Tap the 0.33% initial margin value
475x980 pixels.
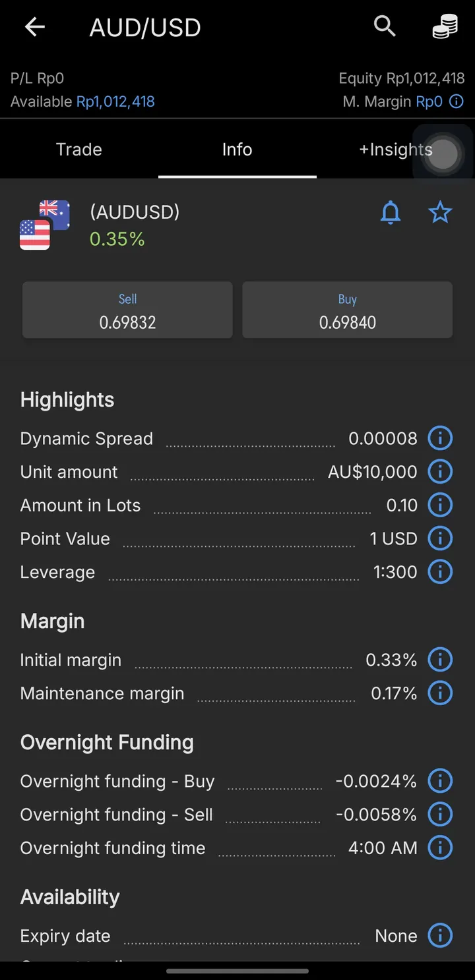pyautogui.click(x=392, y=660)
